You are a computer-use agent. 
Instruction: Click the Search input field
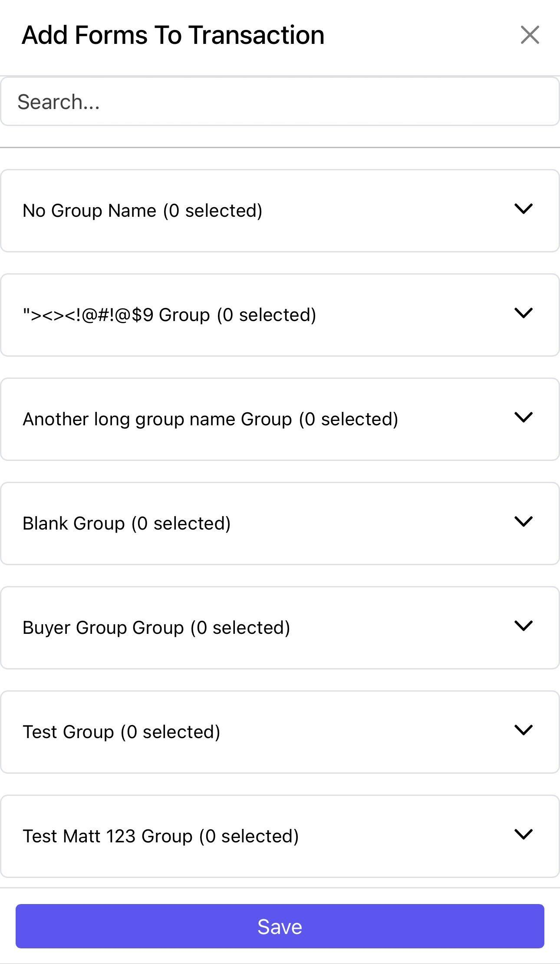(x=280, y=102)
